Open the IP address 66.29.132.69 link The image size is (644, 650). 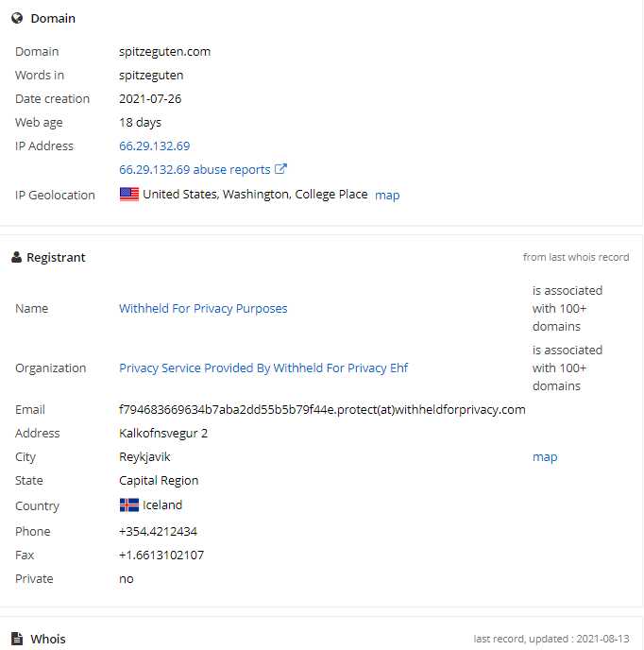coord(155,145)
